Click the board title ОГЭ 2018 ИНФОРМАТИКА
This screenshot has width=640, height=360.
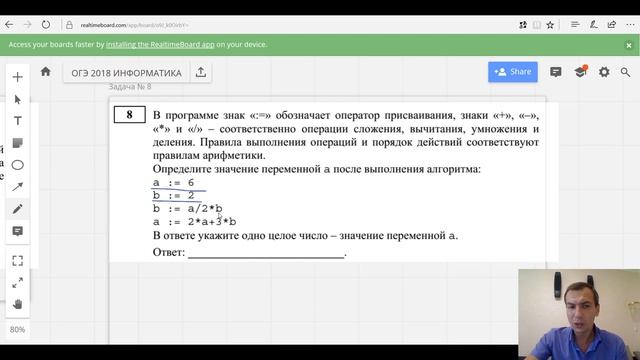pos(127,73)
